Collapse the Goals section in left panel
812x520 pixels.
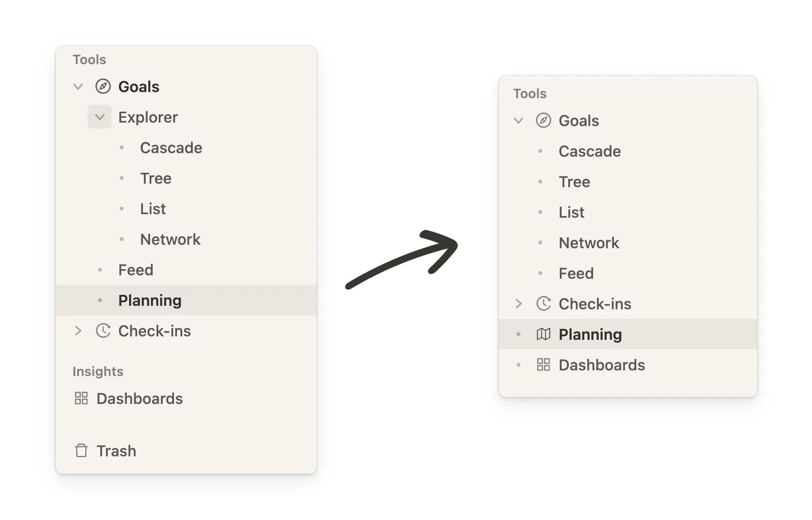(78, 86)
